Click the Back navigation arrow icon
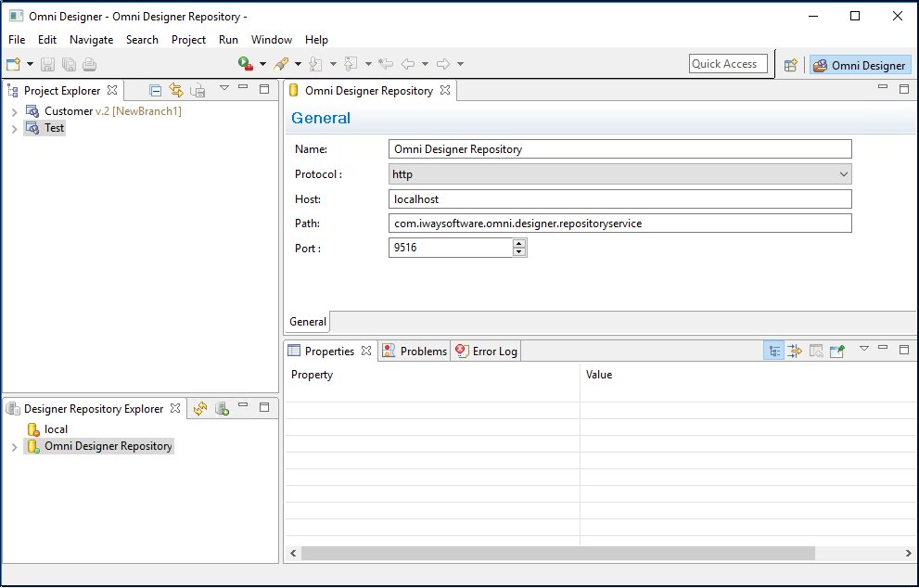 click(x=408, y=63)
